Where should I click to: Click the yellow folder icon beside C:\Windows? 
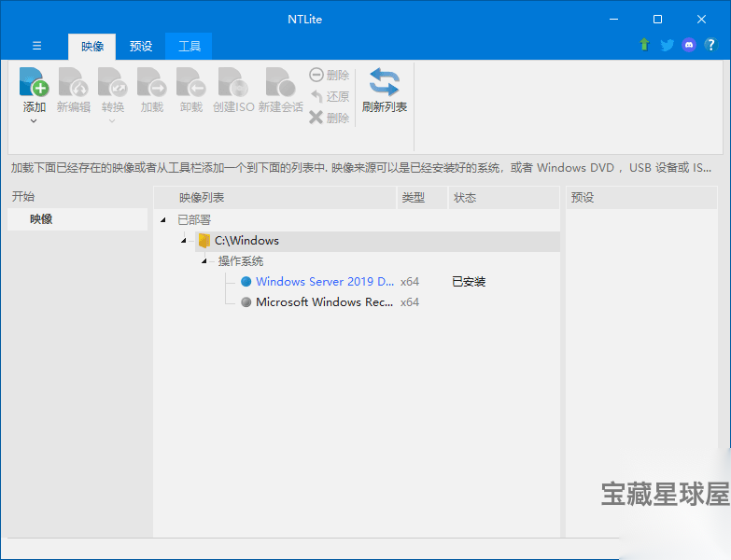[x=204, y=241]
